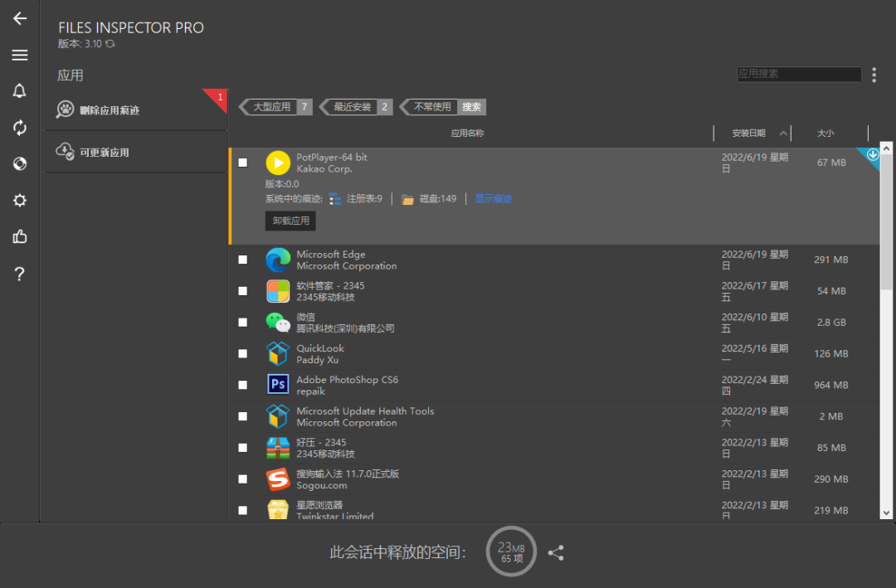
Task: Open the globe sidebar icon
Action: pyautogui.click(x=19, y=164)
